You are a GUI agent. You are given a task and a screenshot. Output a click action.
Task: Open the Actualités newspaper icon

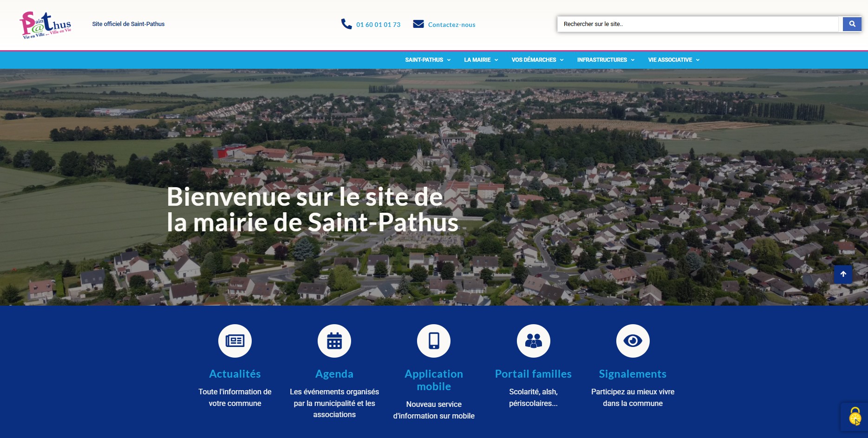tap(235, 341)
